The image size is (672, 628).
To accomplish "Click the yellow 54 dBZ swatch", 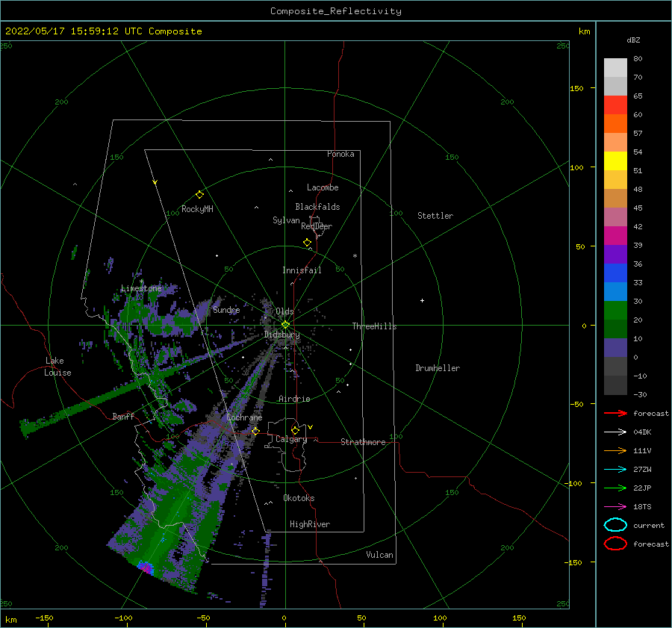I will pos(615,161).
